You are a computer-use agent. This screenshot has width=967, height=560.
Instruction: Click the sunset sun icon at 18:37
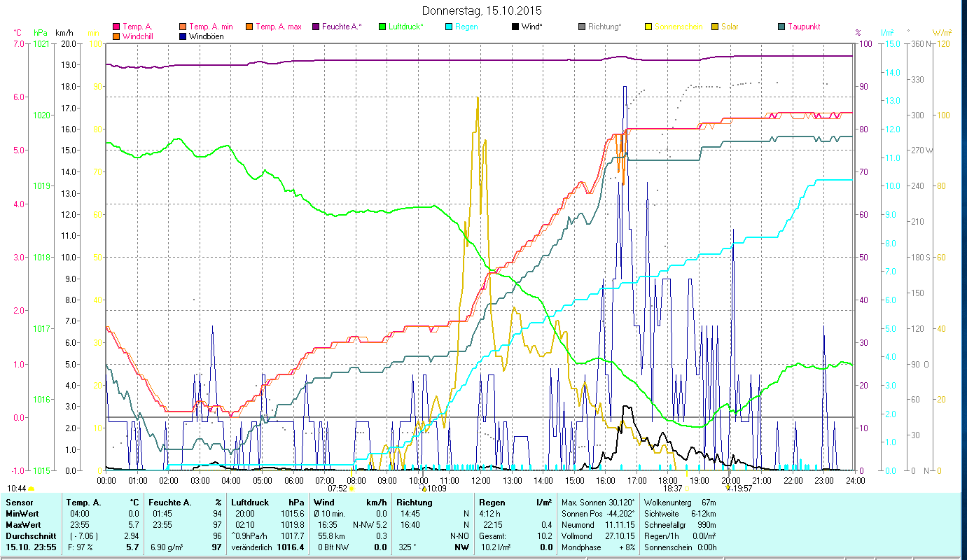[x=687, y=489]
